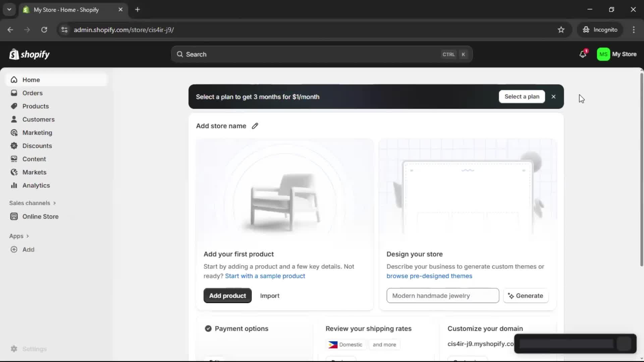Open the Products menu item

35,106
